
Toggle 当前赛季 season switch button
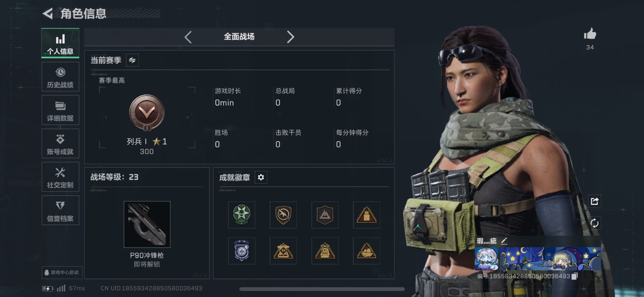[132, 60]
